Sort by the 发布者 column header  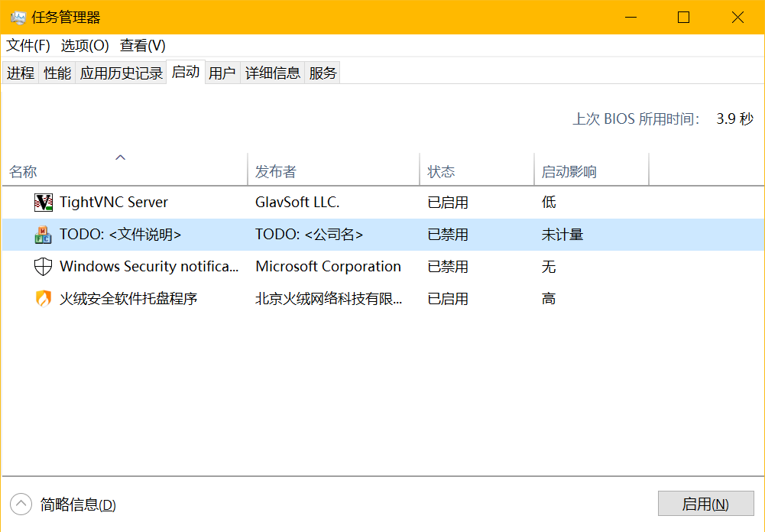[276, 172]
